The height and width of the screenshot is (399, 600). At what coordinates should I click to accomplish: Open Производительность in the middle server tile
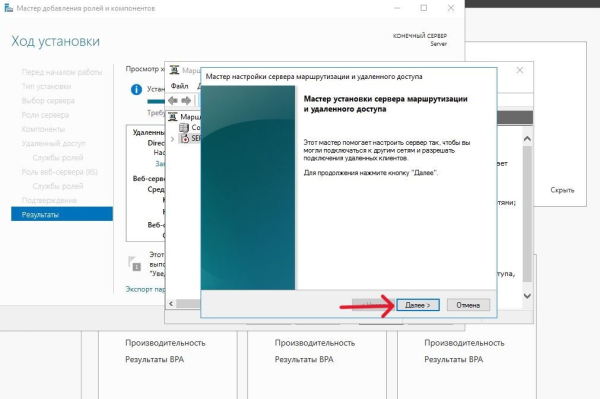(315, 343)
